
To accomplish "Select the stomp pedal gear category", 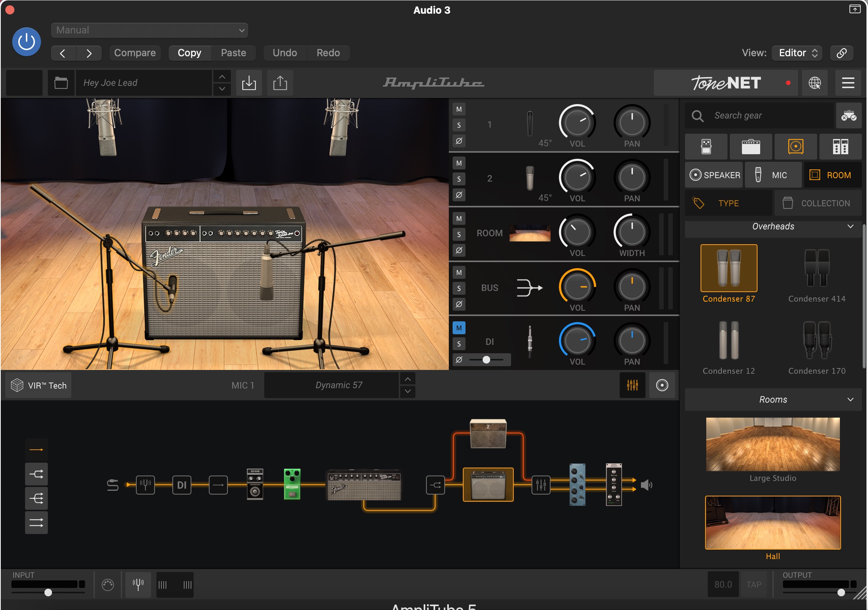I will pos(706,147).
